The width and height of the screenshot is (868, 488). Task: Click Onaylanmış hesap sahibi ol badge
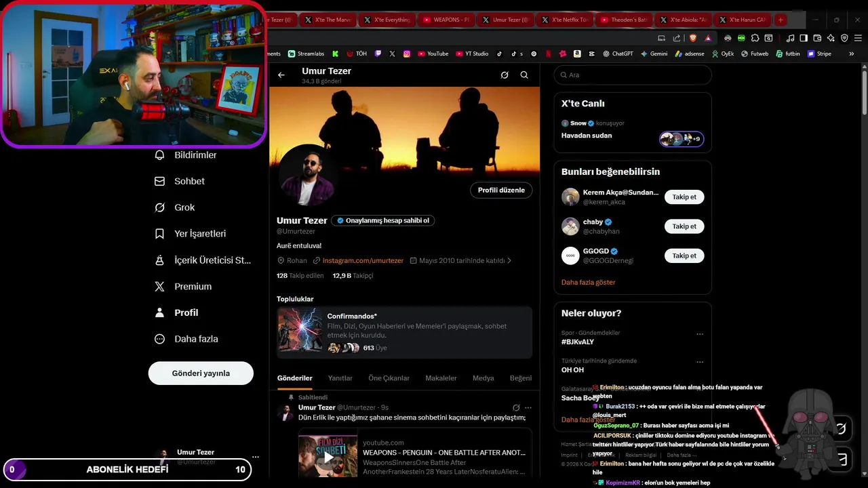[383, 220]
